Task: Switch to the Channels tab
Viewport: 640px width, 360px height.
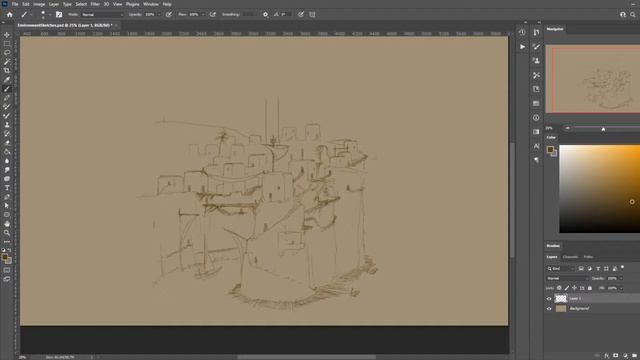Action: tap(570, 257)
